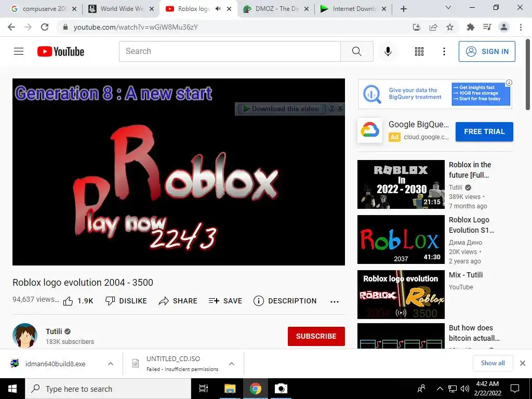Close the Roblox logo tab
532x399 pixels.
pyautogui.click(x=229, y=9)
